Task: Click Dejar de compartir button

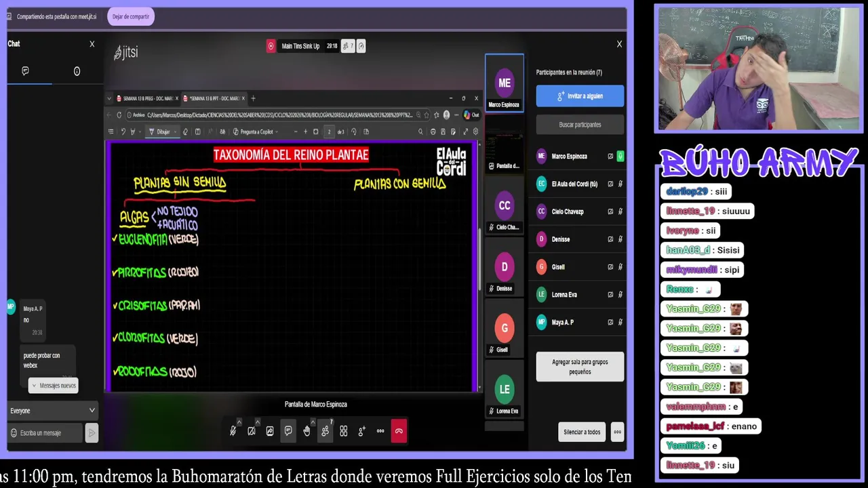Action: pos(131,16)
